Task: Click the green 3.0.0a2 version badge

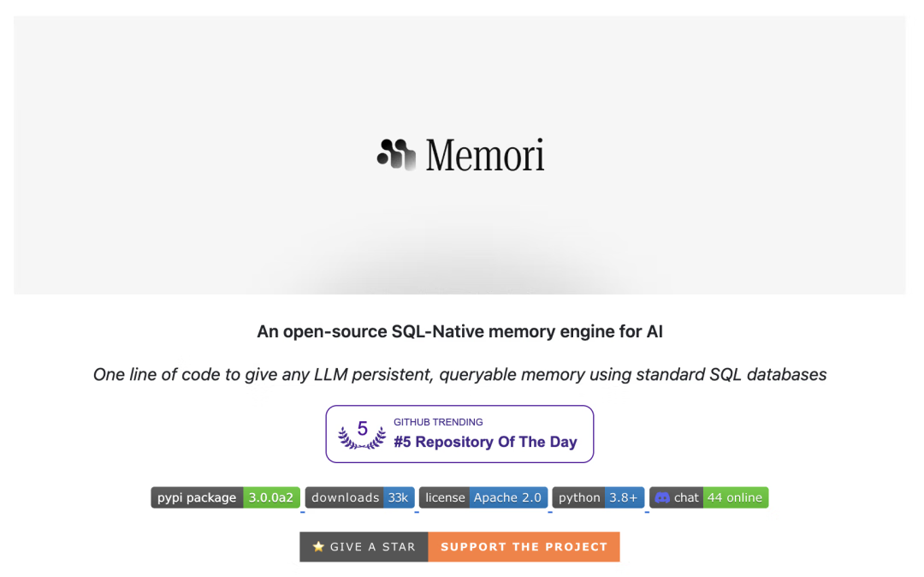Action: click(271, 497)
